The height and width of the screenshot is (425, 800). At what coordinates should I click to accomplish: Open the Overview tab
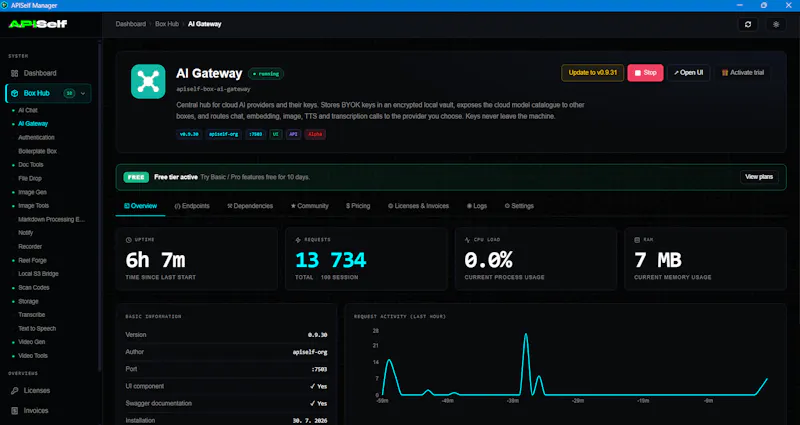coord(140,206)
